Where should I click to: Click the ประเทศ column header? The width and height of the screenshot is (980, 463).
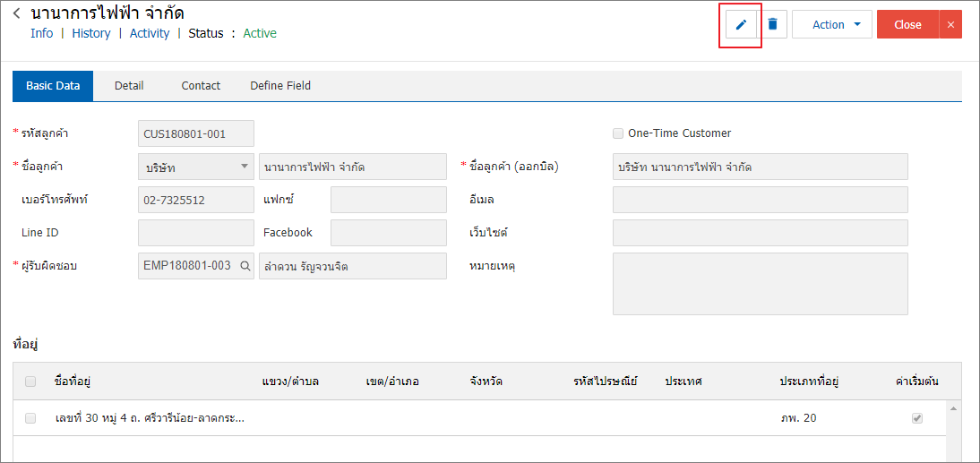683,382
